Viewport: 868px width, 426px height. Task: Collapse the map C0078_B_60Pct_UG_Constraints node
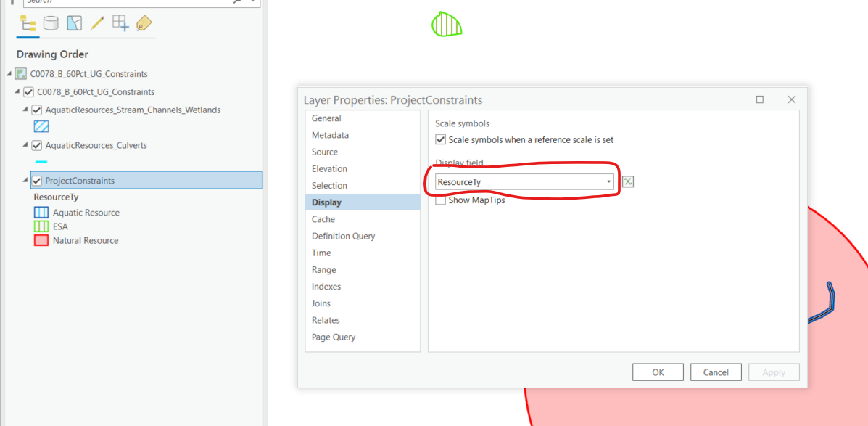tap(10, 74)
